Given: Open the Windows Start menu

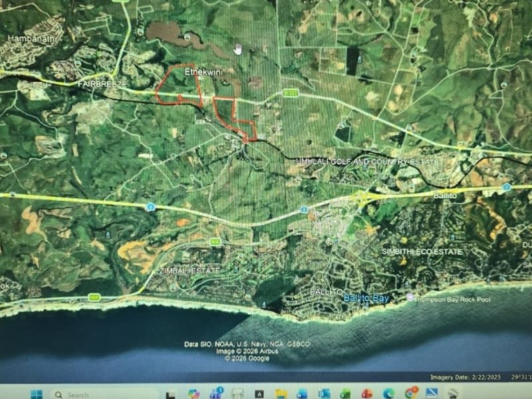Looking at the screenshot, I should (x=37, y=394).
